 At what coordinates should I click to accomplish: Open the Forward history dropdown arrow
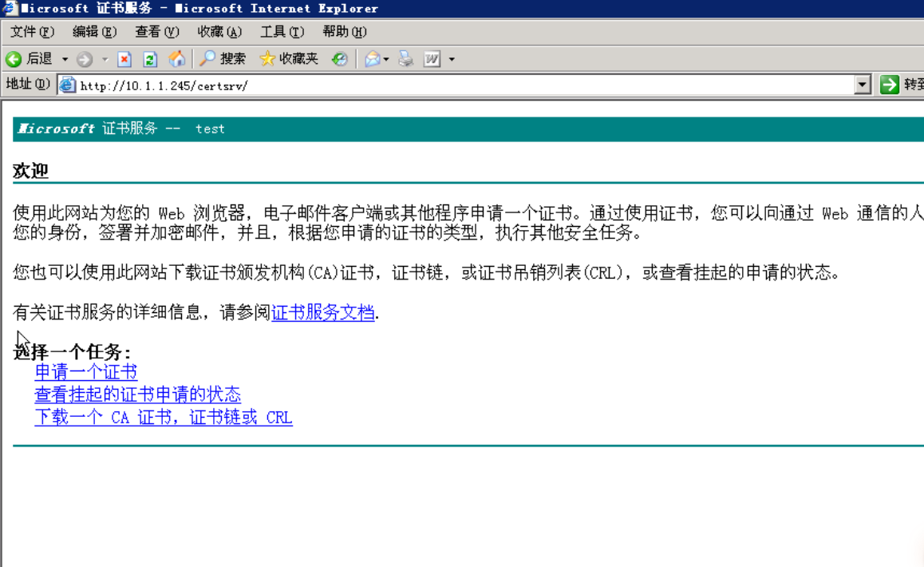tap(105, 60)
